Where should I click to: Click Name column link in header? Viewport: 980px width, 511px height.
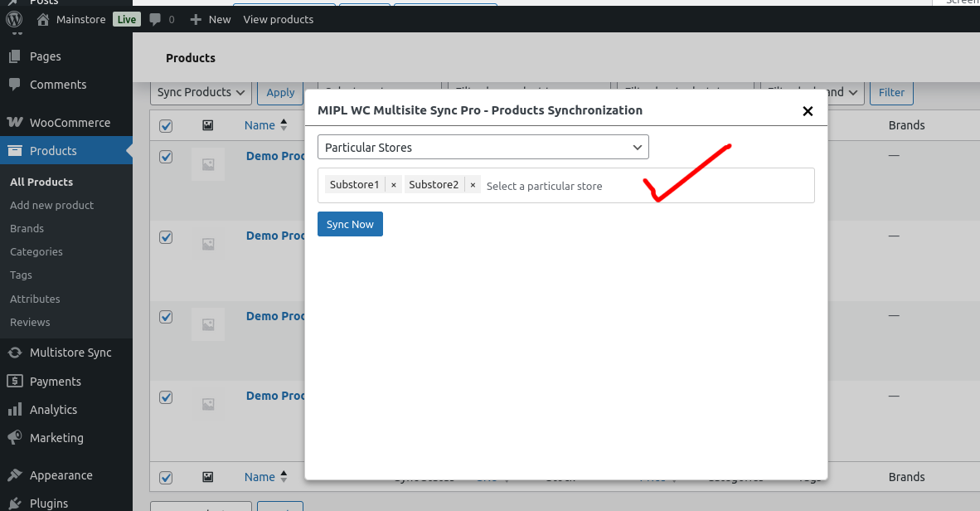point(260,125)
